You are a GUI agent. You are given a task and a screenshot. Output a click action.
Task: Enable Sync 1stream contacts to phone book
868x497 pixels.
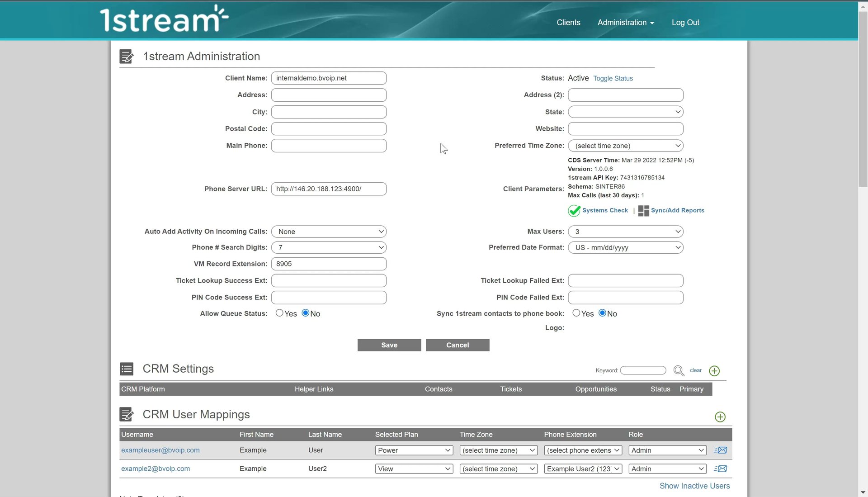(576, 312)
